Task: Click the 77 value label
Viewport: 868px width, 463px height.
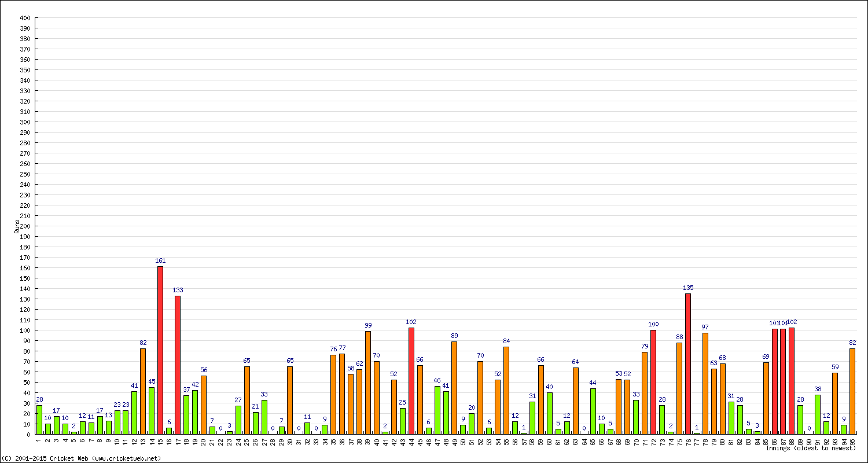Action: point(342,348)
